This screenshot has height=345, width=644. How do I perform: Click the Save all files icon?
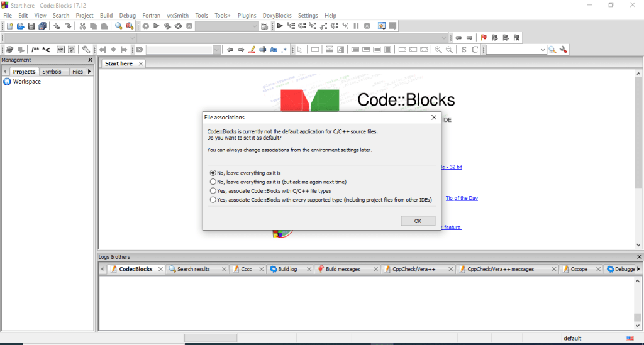point(42,26)
